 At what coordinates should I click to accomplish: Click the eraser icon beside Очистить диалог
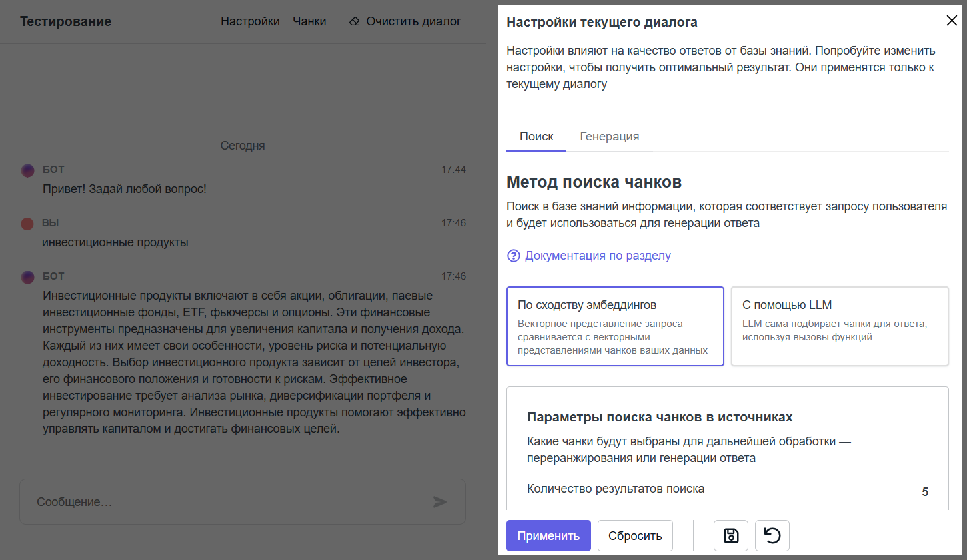click(x=355, y=21)
